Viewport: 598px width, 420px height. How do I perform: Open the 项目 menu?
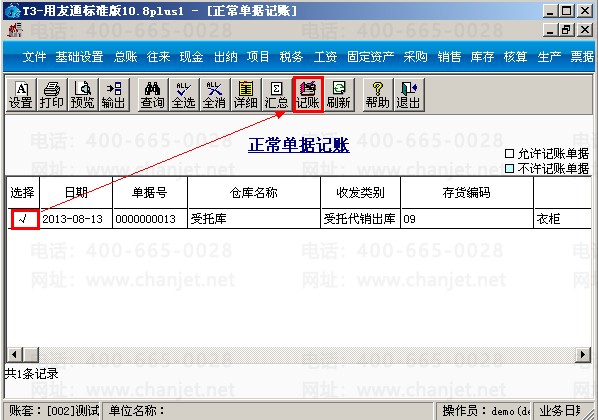point(258,57)
